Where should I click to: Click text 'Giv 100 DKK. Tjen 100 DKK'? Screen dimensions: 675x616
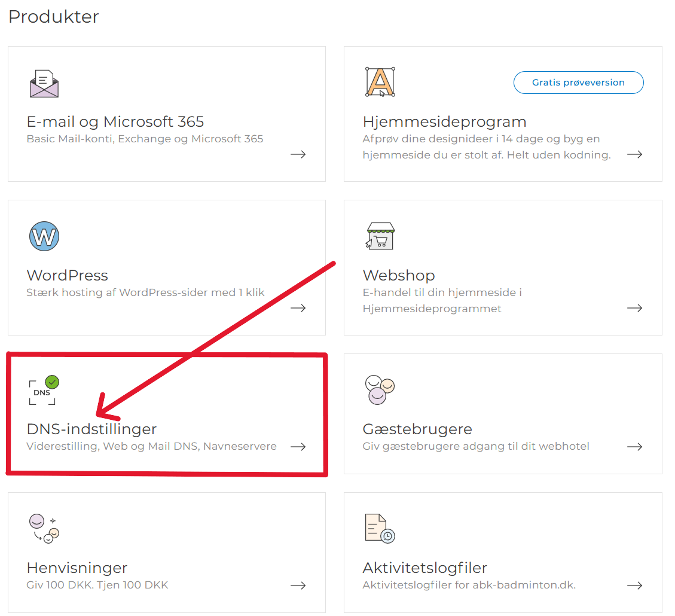click(x=97, y=585)
